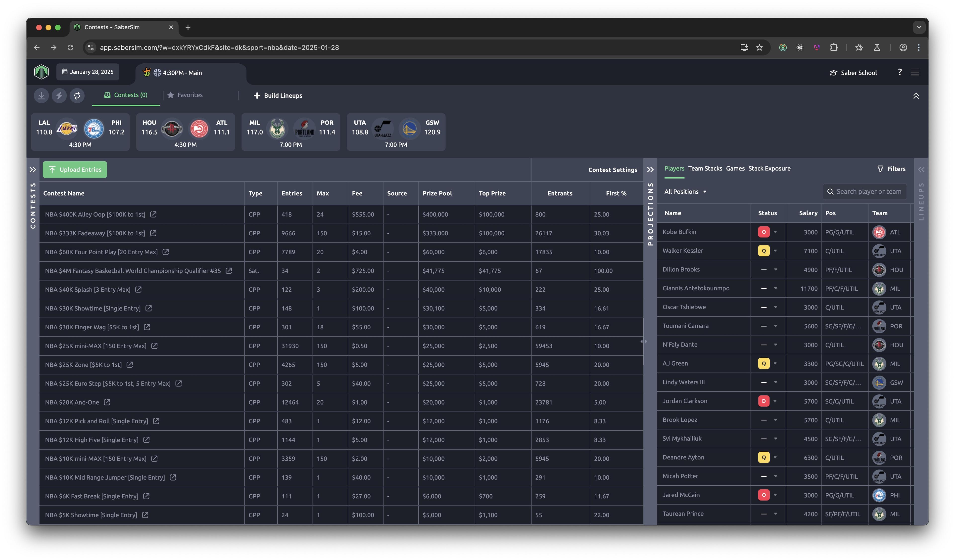Bookmark page with the star icon
Screen dimensions: 955x560
coord(760,47)
